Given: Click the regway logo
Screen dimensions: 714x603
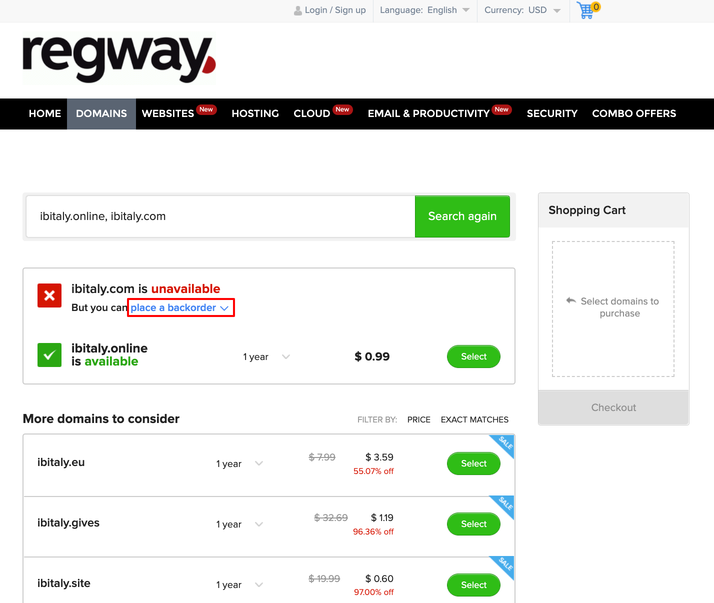Looking at the screenshot, I should tap(119, 59).
